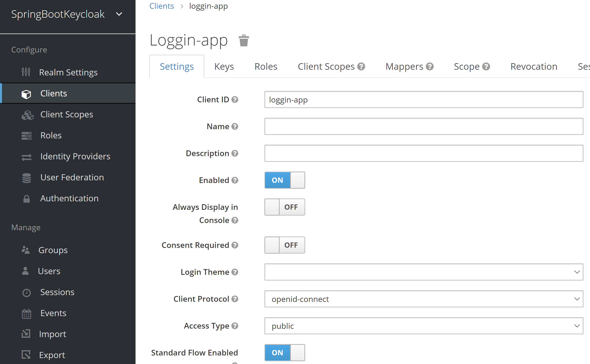Click the Clients icon in sidebar
Image resolution: width=590 pixels, height=364 pixels.
(x=26, y=93)
